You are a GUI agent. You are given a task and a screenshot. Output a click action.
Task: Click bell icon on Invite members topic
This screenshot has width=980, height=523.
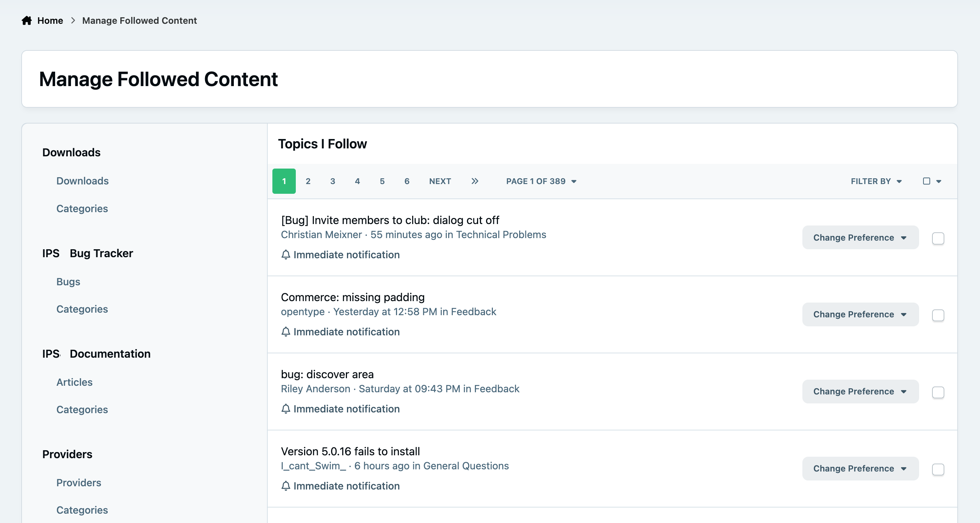click(x=286, y=254)
